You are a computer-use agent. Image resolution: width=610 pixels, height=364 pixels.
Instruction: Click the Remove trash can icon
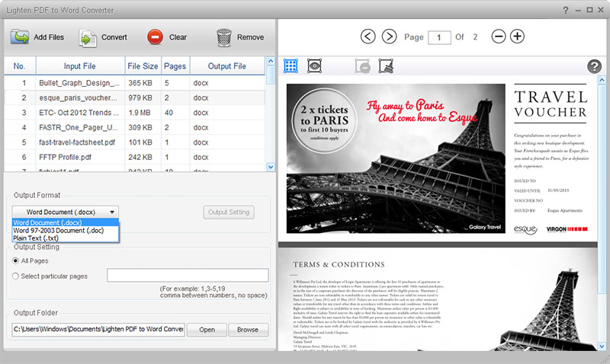[224, 37]
